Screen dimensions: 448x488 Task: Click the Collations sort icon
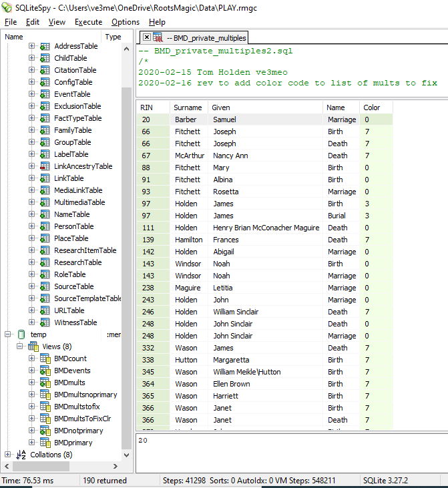coord(21,455)
